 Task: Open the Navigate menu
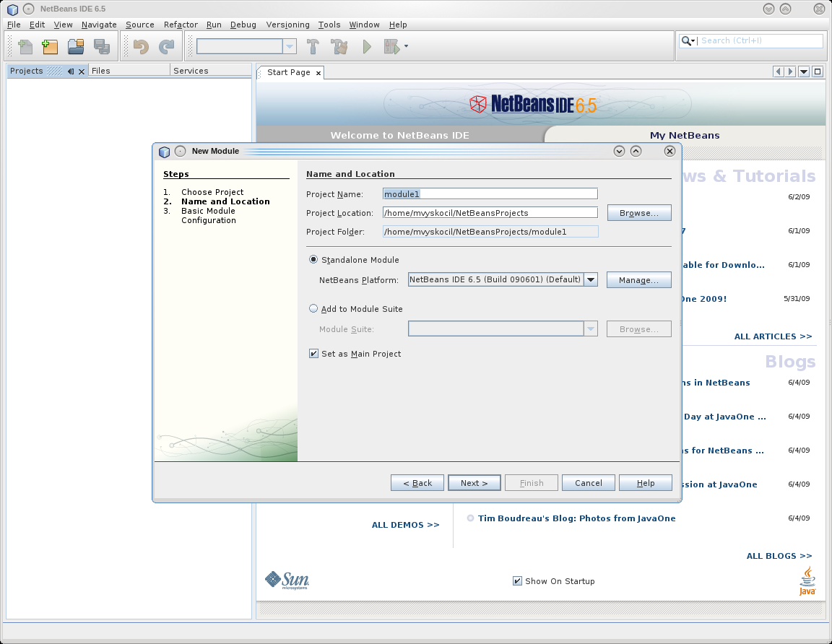99,25
